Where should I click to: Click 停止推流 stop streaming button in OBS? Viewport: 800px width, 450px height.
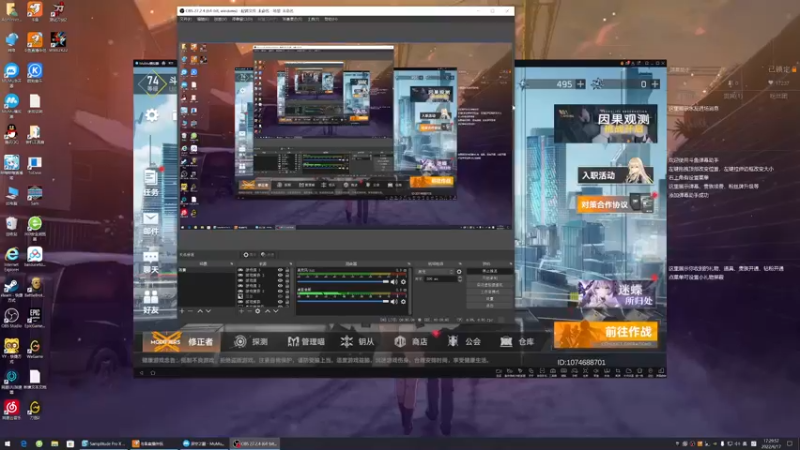(490, 271)
